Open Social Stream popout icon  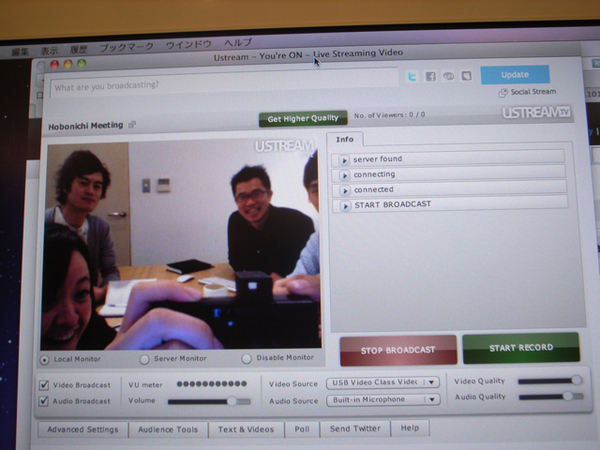pos(503,92)
